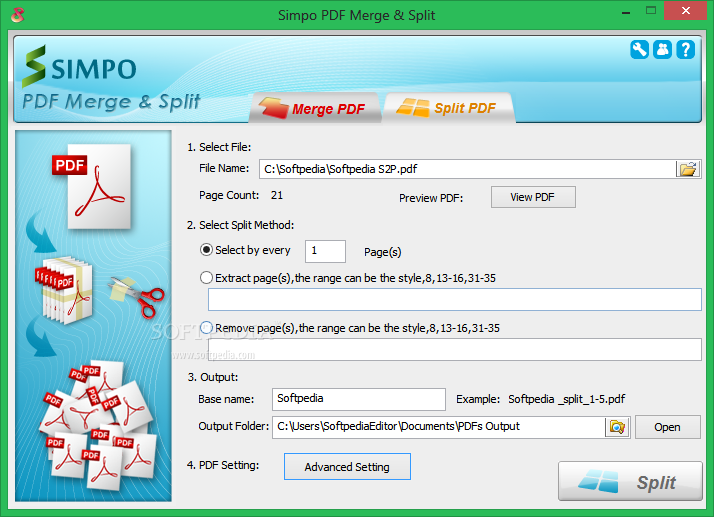This screenshot has width=714, height=517.
Task: Select the 'Select by every' radio option
Action: click(206, 250)
